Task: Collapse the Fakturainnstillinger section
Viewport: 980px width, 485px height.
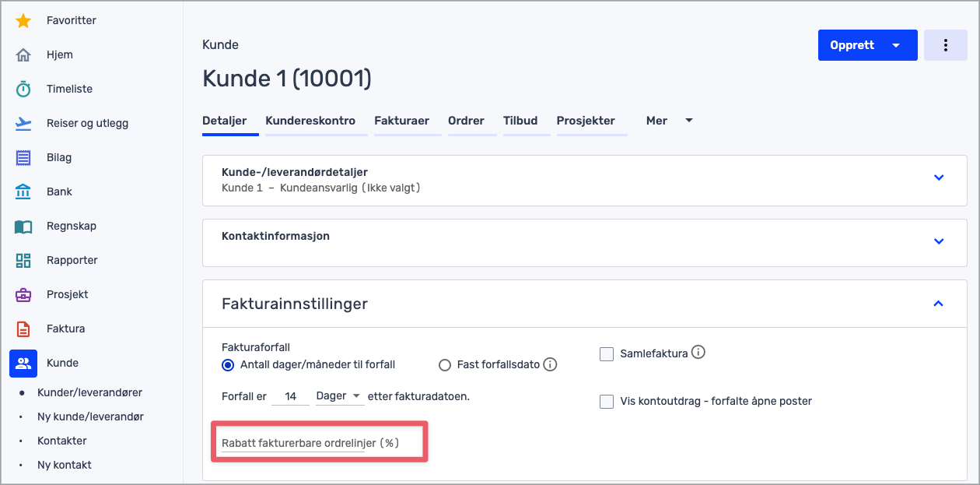Action: [938, 304]
